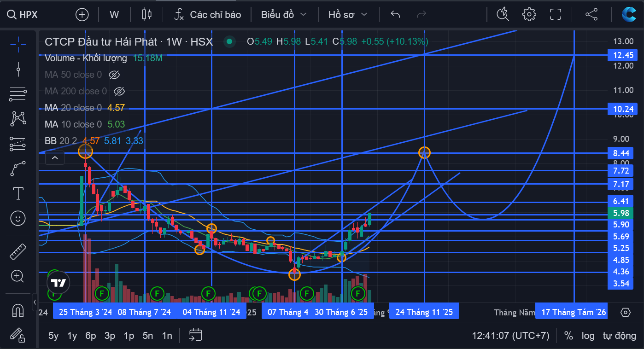Expand the Biểu đồ dropdown
Viewport: 644px width, 349px height.
[x=284, y=14]
